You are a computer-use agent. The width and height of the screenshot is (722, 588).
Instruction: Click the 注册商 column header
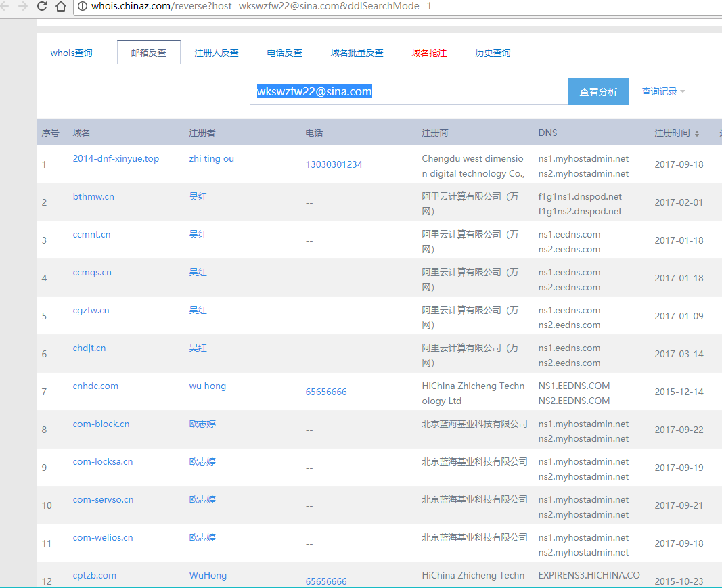435,133
